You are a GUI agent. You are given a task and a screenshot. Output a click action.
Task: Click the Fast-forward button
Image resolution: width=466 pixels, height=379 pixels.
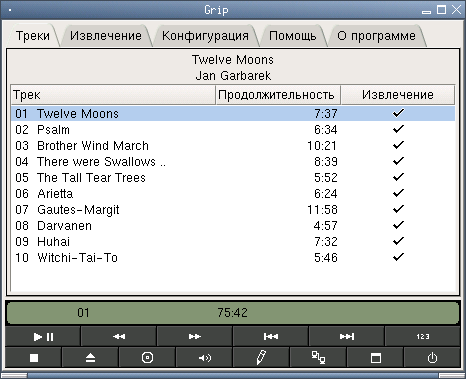click(x=195, y=336)
